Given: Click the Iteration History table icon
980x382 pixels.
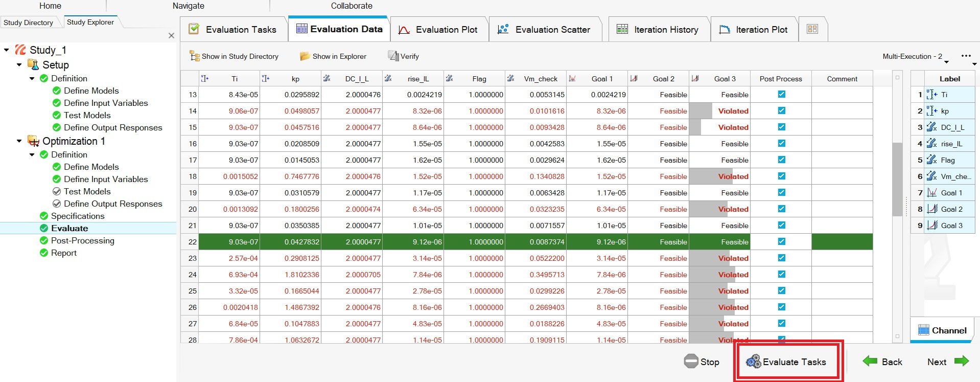Looking at the screenshot, I should point(622,29).
